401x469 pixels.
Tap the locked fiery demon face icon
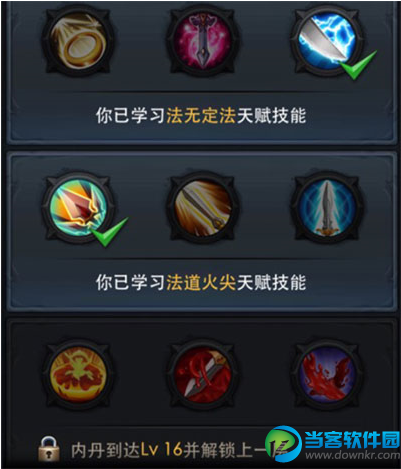[78, 374]
